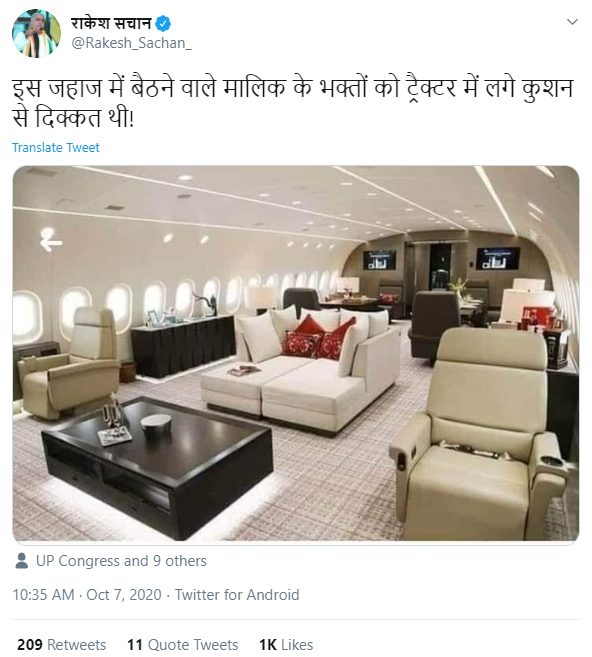Image resolution: width=592 pixels, height=657 pixels.
Task: Open the 10:35 AM Oct 7, 2020 timestamp
Action: point(87,595)
